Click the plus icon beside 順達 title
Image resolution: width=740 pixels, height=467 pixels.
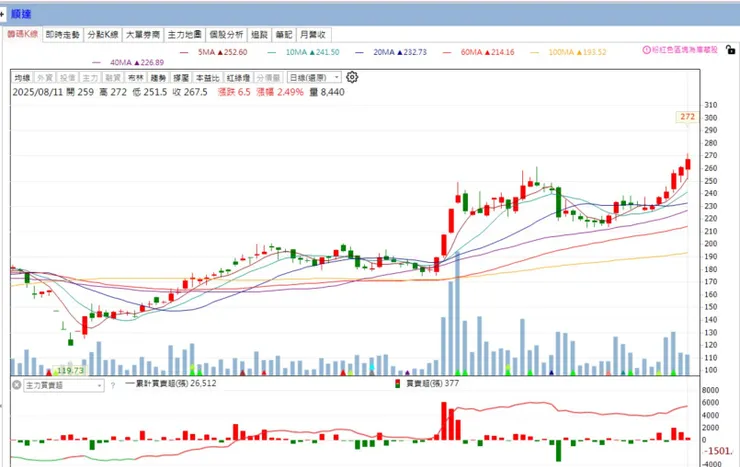[2, 14]
